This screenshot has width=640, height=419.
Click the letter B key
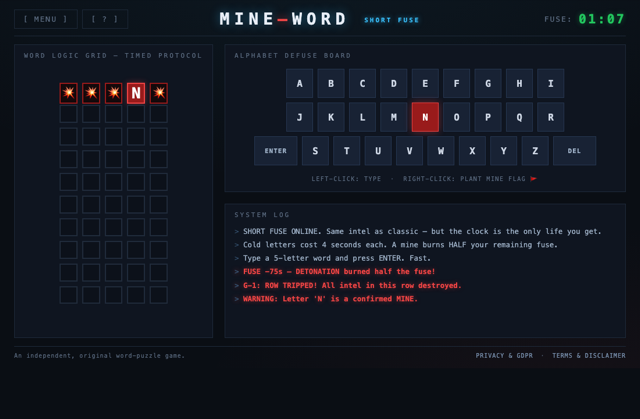[x=331, y=84]
